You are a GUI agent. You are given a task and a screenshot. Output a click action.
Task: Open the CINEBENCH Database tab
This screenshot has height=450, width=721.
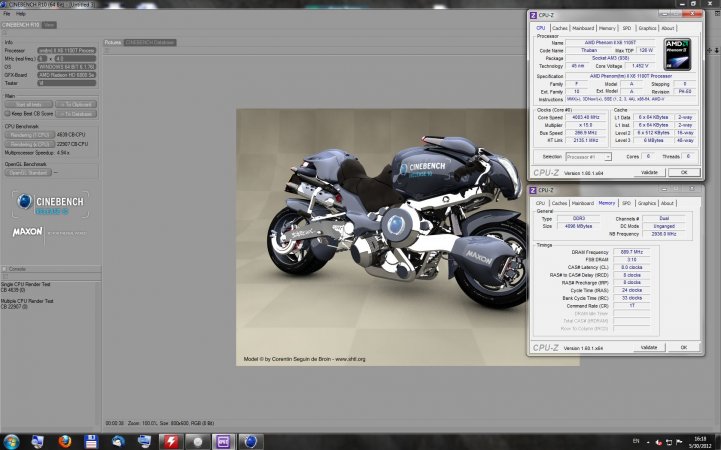click(150, 42)
